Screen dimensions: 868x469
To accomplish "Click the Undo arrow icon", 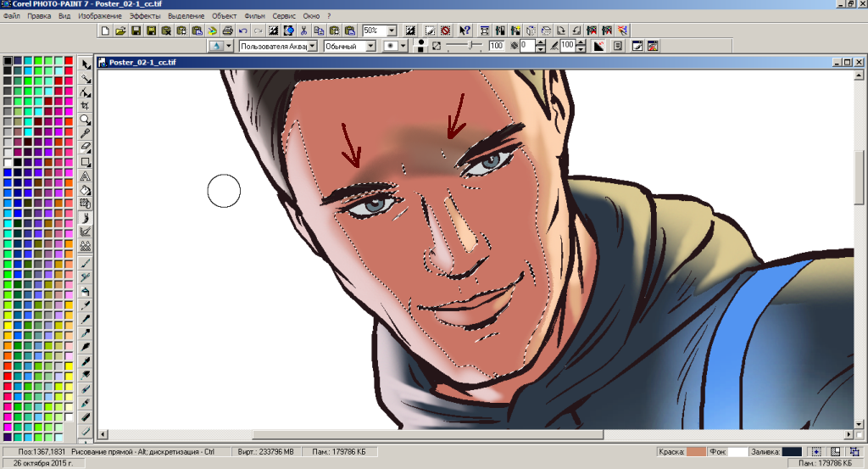I will [x=242, y=31].
